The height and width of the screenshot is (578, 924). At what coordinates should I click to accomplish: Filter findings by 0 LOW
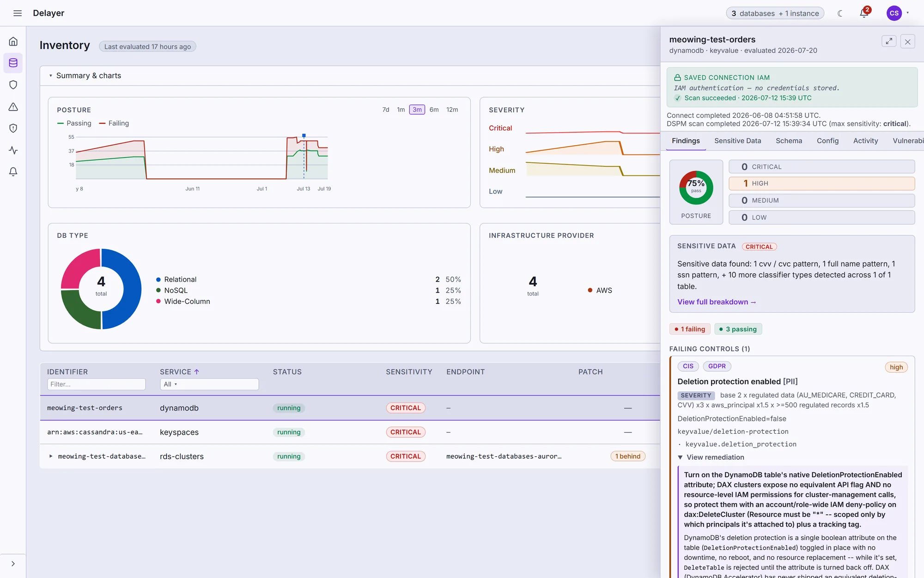821,217
